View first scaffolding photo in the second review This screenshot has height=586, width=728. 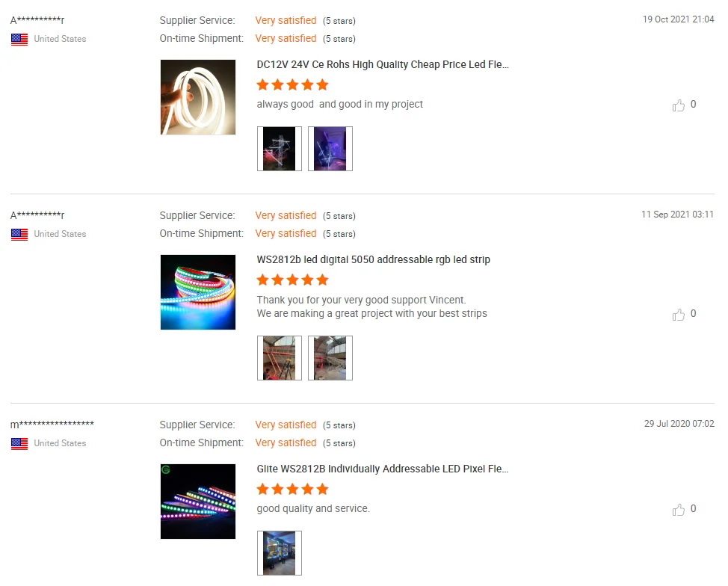click(280, 358)
